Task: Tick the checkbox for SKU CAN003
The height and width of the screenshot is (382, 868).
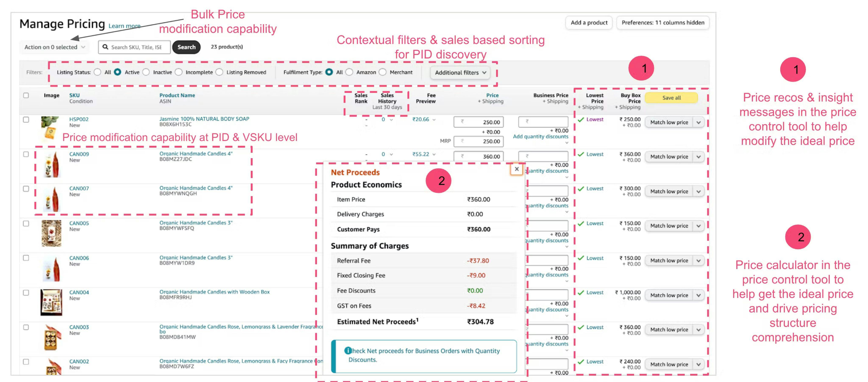Action: [26, 327]
